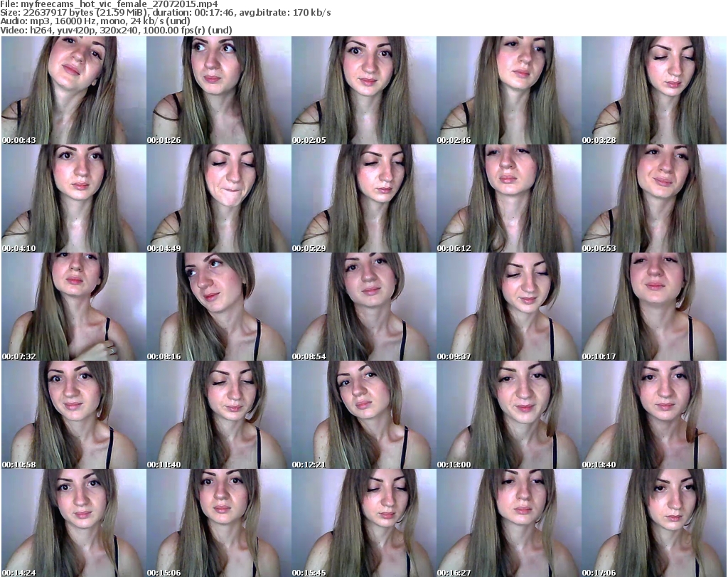728x577 pixels.
Task: Select the thumbnail timestamped 00:01:26
Action: [x=219, y=90]
